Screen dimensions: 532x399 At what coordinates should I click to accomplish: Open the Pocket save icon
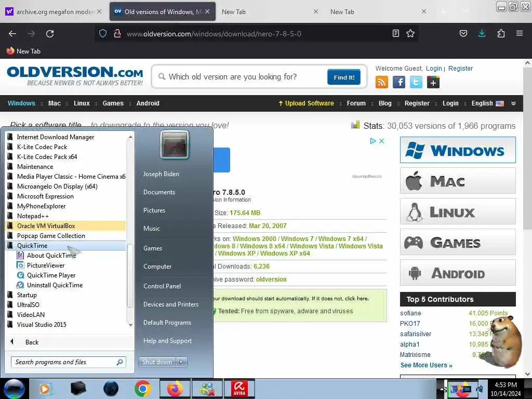point(463,33)
